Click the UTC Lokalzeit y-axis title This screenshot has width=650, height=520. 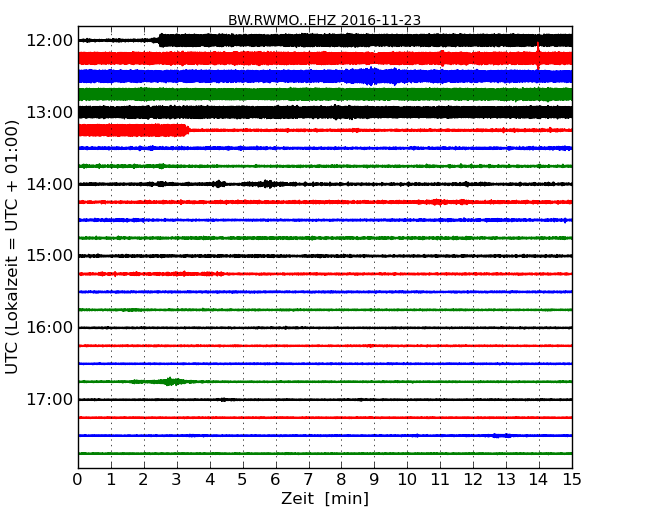pyautogui.click(x=12, y=247)
